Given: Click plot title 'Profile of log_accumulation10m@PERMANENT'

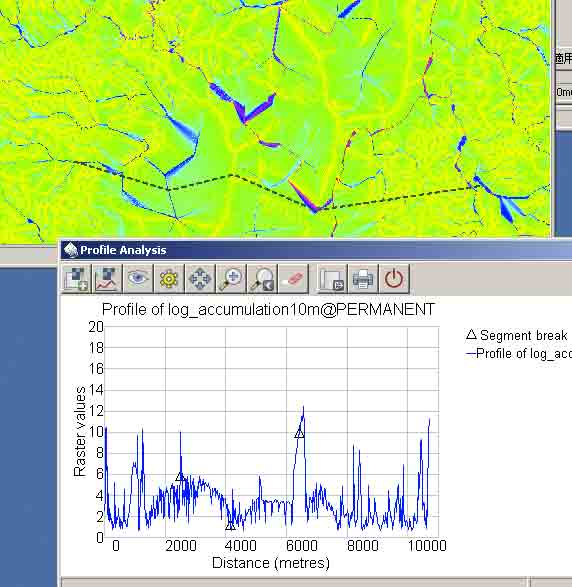Looking at the screenshot, I should pos(268,310).
